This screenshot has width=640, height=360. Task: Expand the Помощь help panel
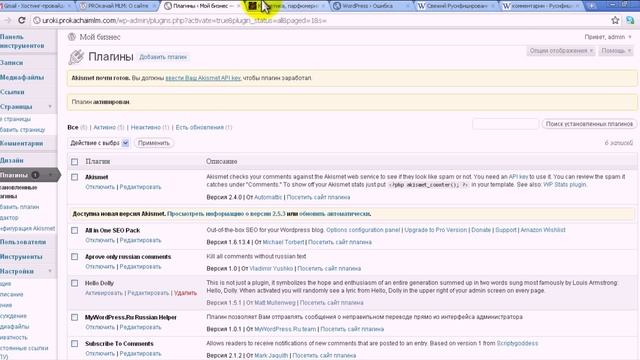(616, 51)
